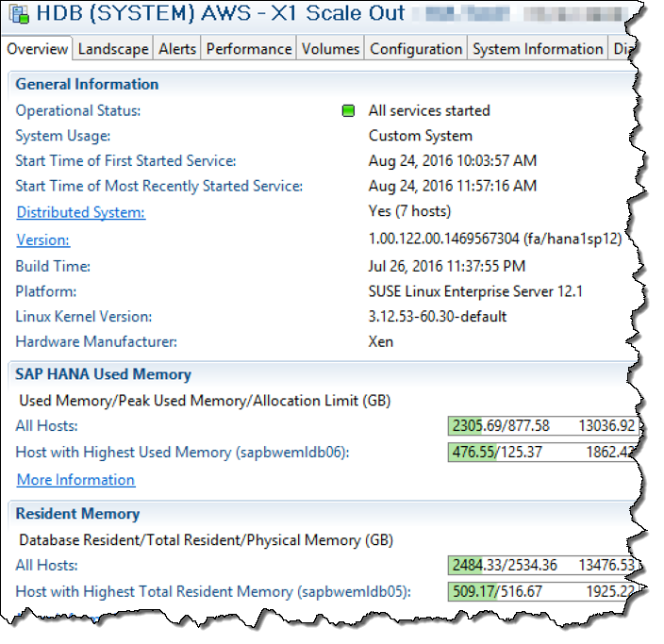Select 'Aug 24, 2016 11:57:16 AM' value
Image resolution: width=664 pixels, height=644 pixels.
(x=453, y=186)
